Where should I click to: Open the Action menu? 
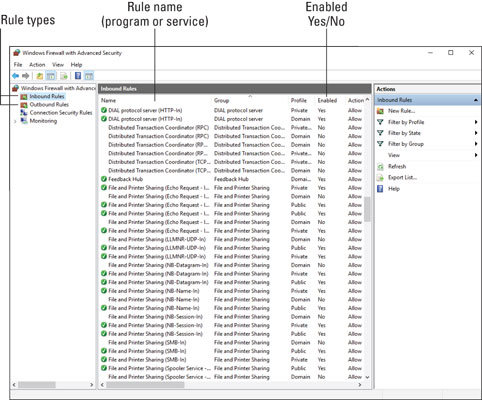[37, 65]
